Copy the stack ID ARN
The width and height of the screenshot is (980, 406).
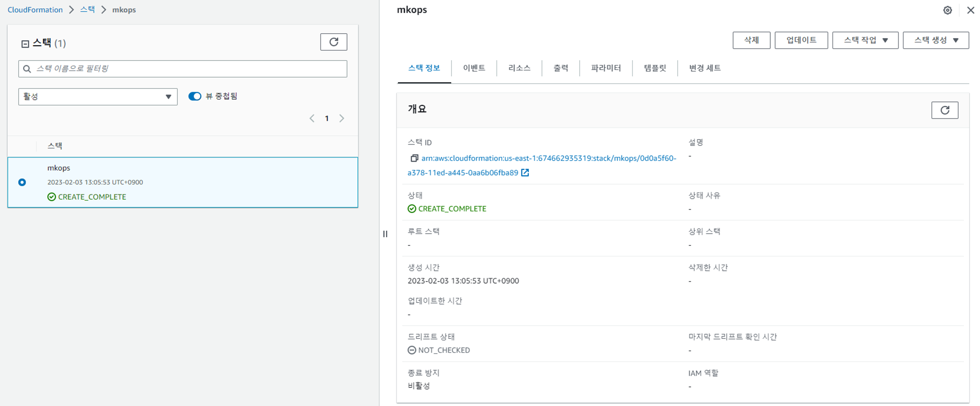click(414, 158)
